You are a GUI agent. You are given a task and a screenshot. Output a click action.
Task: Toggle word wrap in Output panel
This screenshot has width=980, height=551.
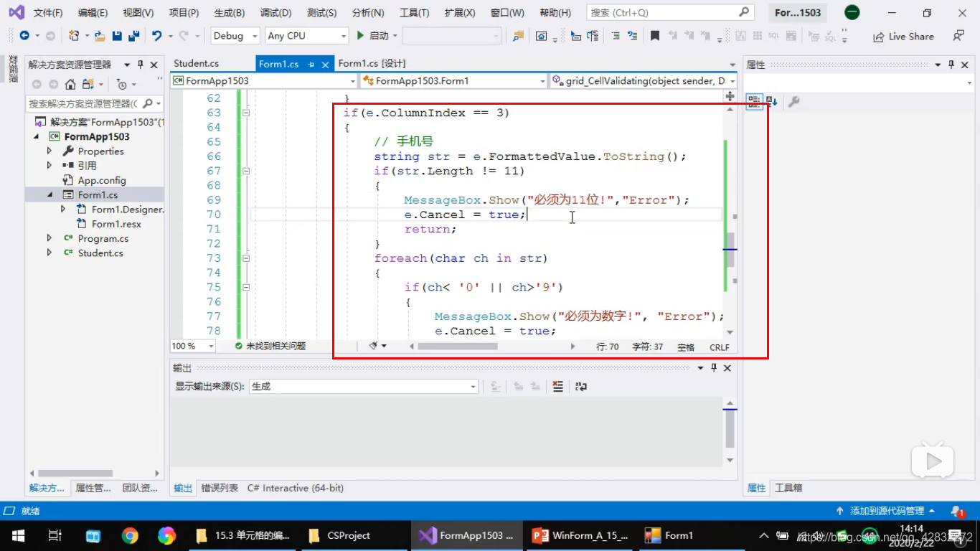point(581,386)
